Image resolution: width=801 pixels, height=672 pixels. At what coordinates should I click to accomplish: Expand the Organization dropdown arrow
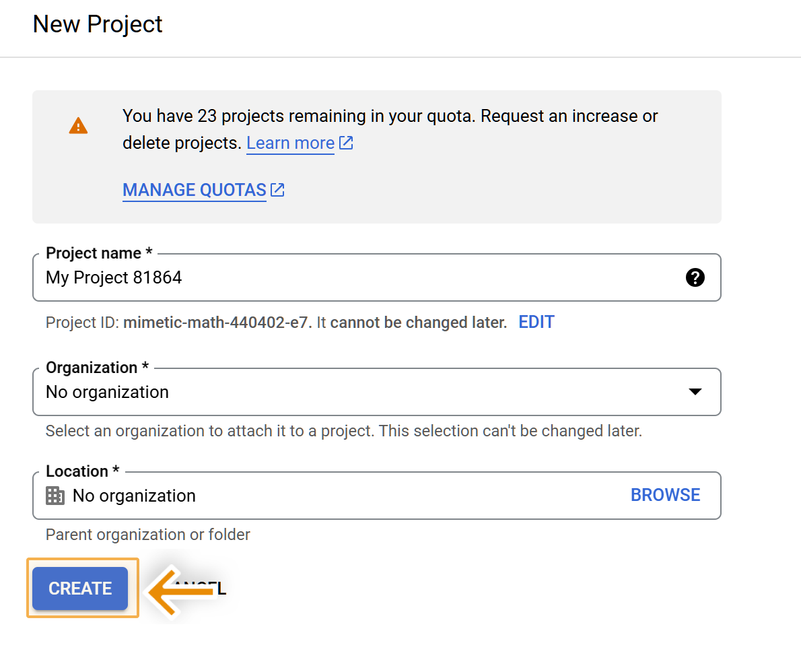pyautogui.click(x=695, y=392)
